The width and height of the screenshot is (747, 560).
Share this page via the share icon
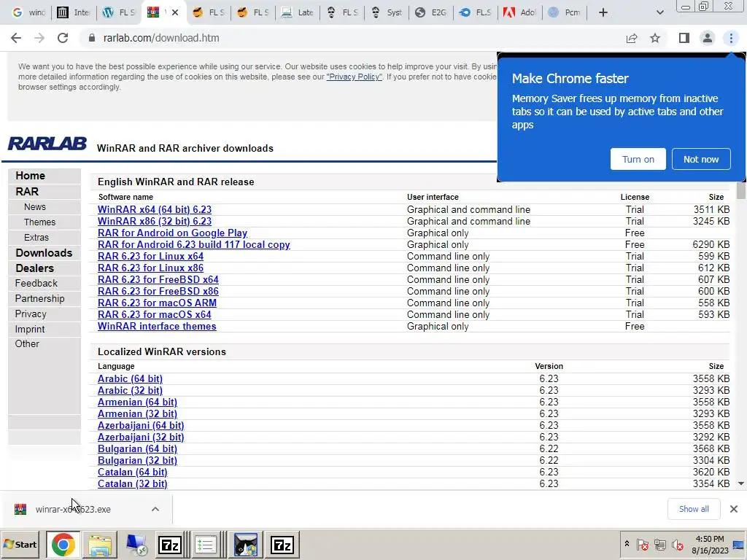coord(632,38)
